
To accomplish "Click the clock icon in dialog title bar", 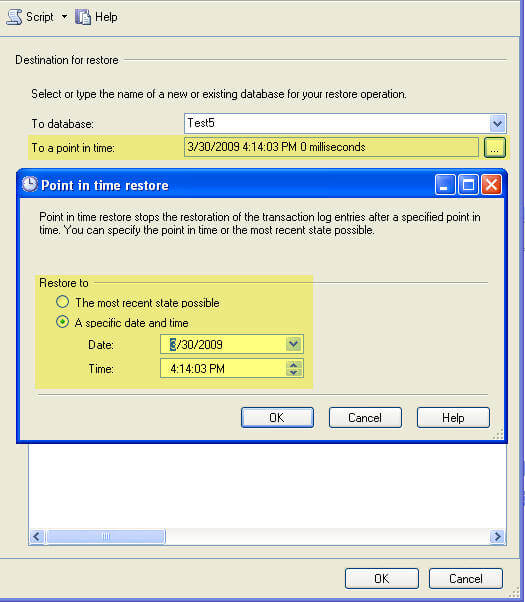I will [30, 185].
